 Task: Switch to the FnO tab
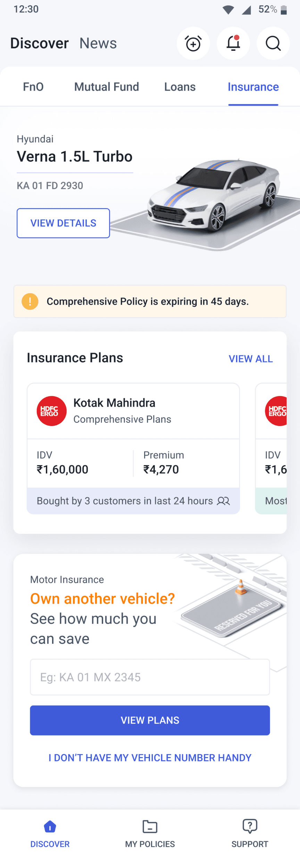[x=33, y=87]
